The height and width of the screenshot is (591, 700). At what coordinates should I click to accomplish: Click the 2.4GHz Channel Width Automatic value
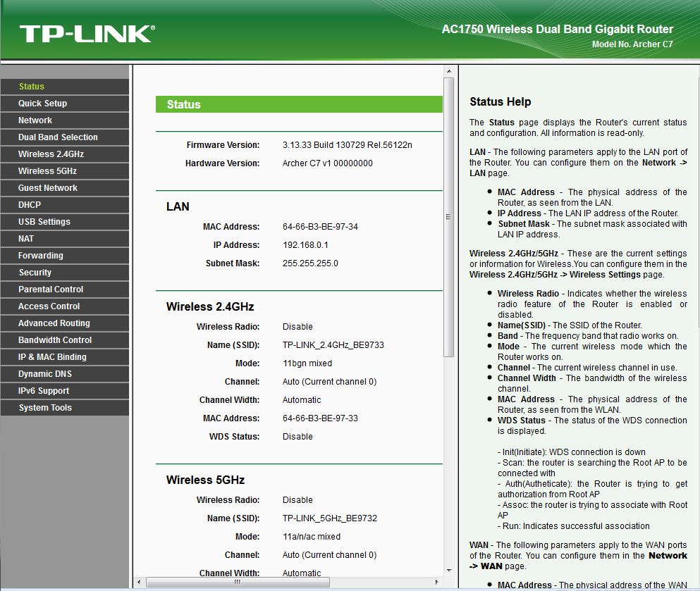[x=302, y=400]
